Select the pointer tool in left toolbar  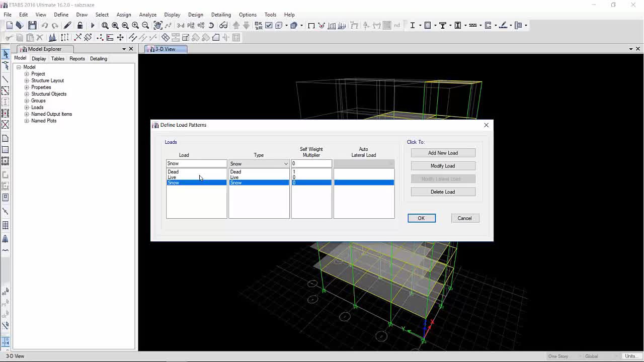(6, 54)
